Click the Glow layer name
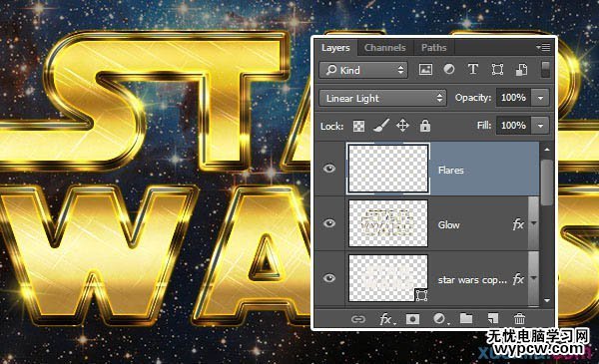 (x=448, y=225)
